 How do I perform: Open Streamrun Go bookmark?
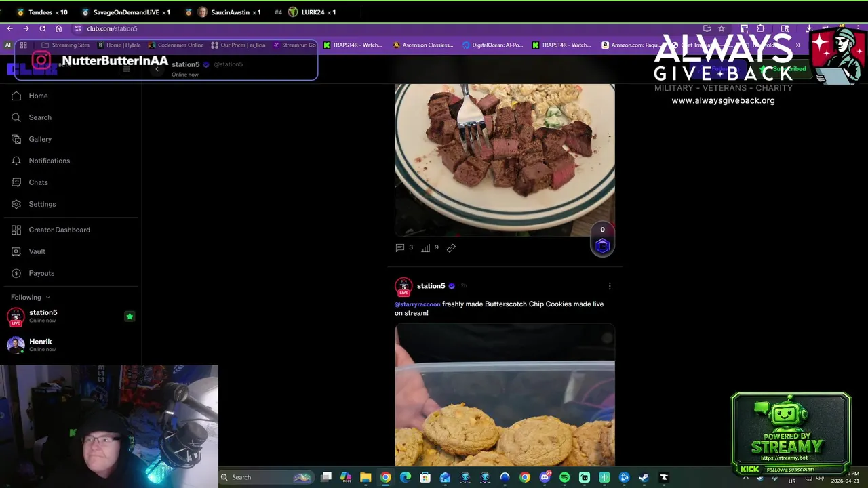(294, 45)
